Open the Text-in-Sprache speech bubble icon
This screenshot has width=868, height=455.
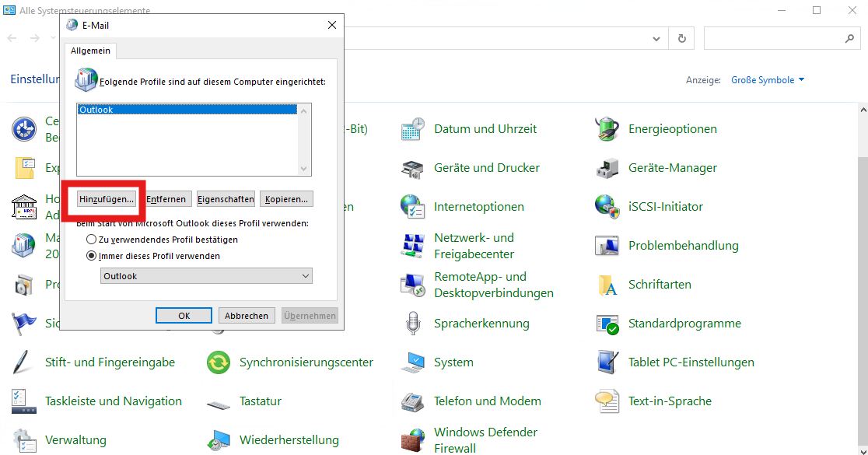point(607,401)
